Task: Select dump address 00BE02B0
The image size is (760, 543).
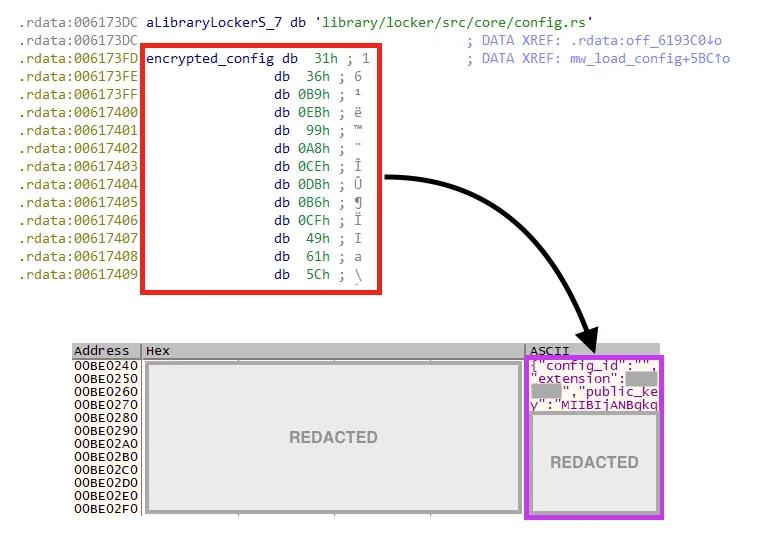Action: [x=106, y=457]
